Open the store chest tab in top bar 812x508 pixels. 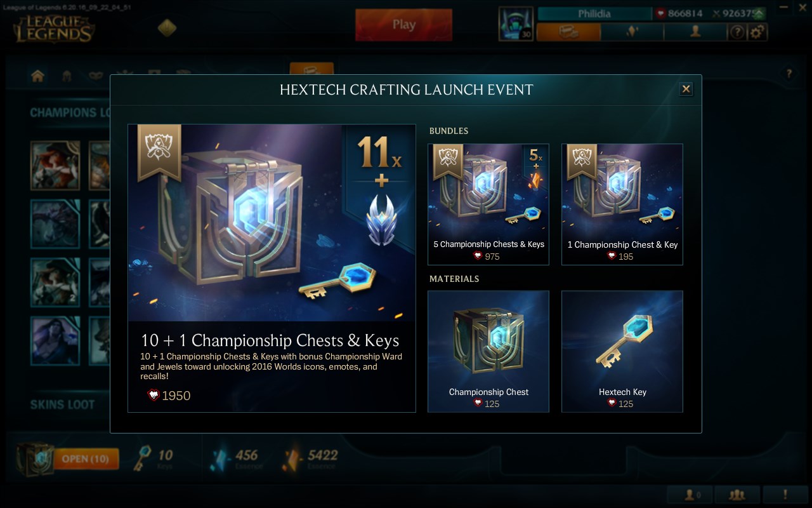coord(568,32)
